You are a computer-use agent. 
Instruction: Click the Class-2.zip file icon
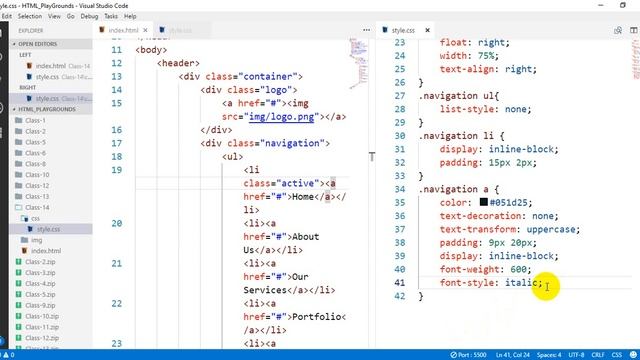18,262
